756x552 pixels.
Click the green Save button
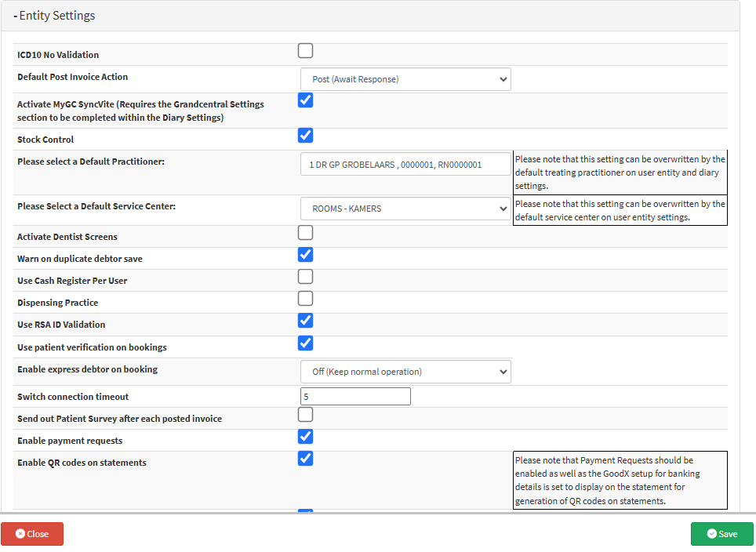click(x=721, y=534)
